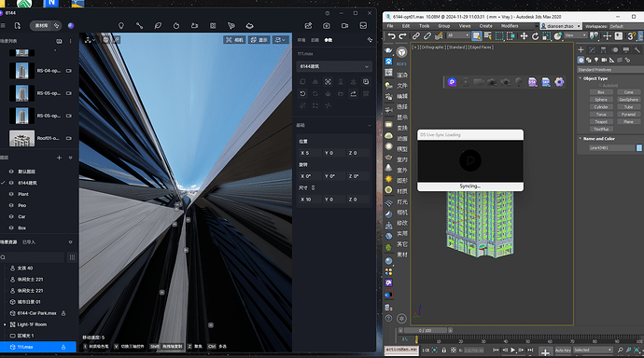Select the Rotate tool in 3ds Max
Screen dimensions: 644x358
coord(535,36)
